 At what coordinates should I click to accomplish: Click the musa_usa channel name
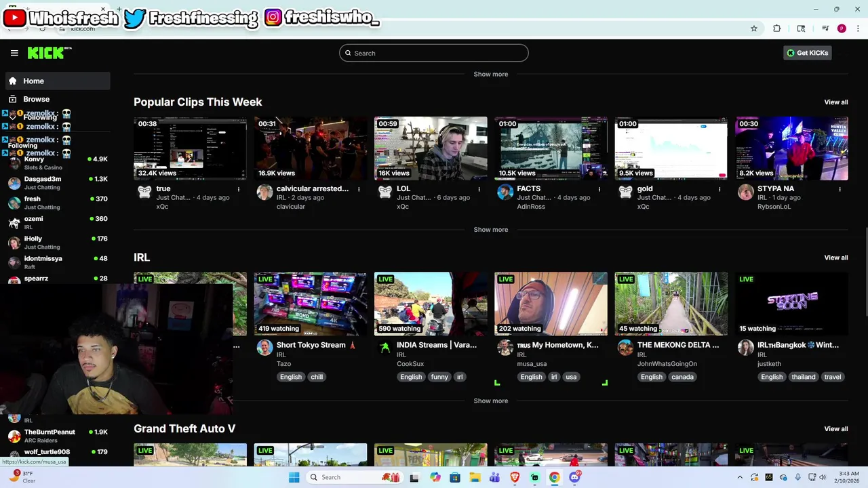click(532, 364)
